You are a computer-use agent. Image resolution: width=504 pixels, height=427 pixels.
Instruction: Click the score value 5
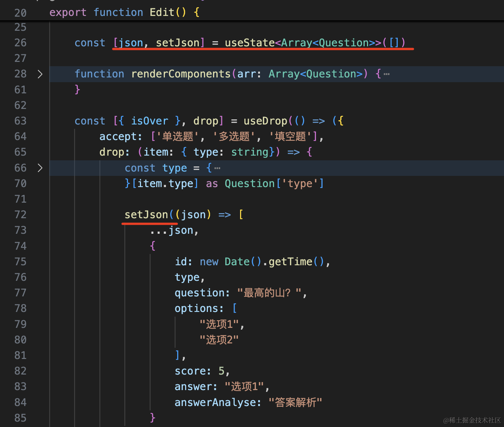point(221,371)
